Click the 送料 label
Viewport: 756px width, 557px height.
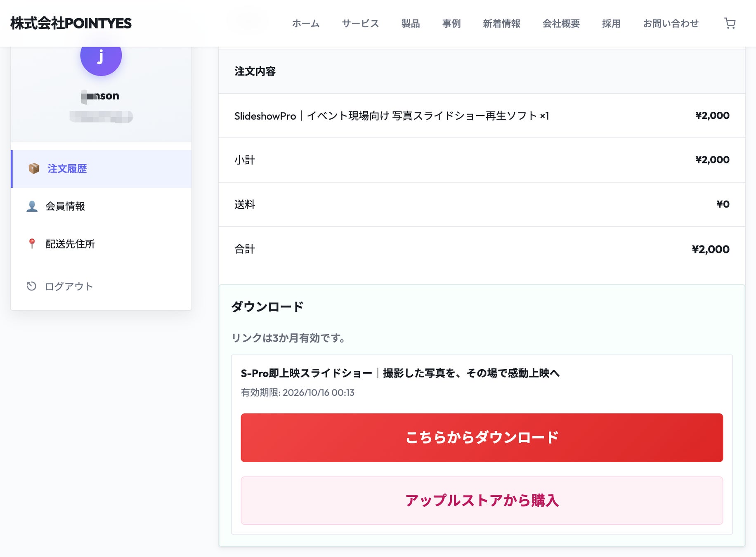point(245,205)
